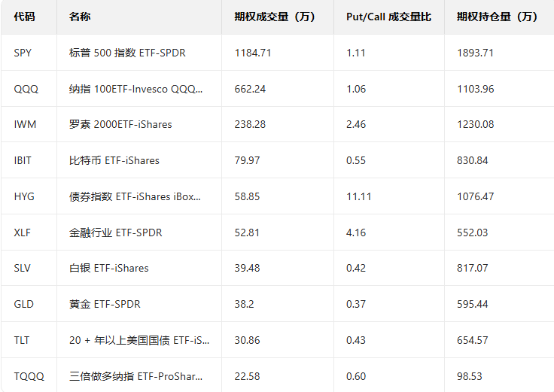
Task: Click the name 金融行业 ETF-SPDR
Action: click(115, 232)
